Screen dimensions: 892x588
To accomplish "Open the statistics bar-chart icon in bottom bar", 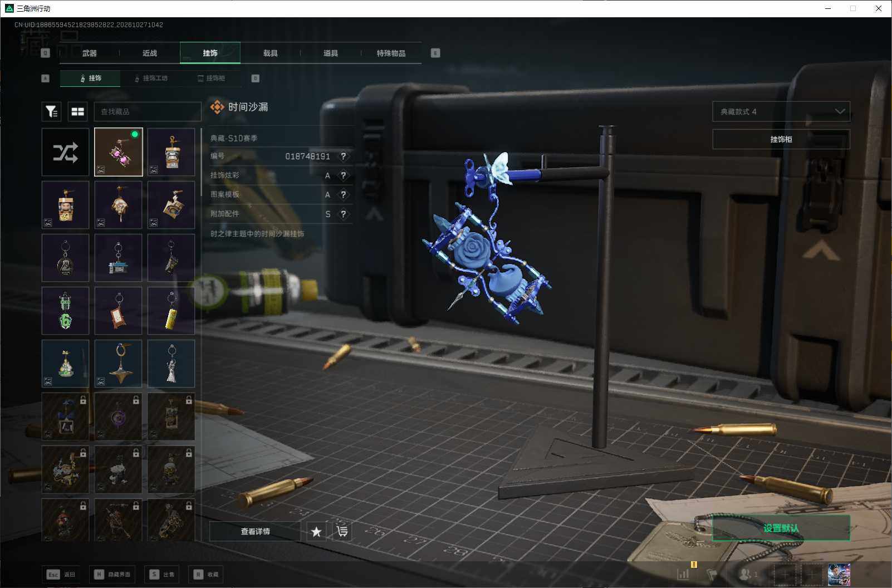I will 683,574.
